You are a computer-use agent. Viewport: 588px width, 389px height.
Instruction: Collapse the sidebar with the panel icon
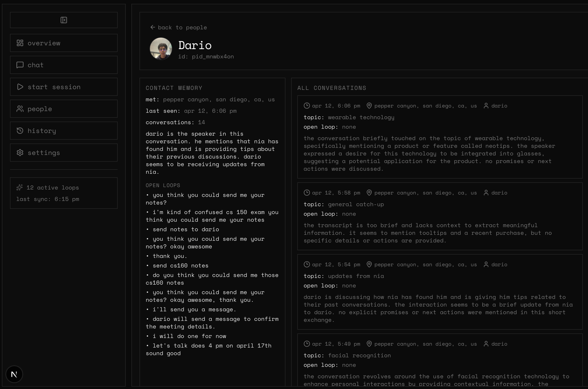(64, 20)
